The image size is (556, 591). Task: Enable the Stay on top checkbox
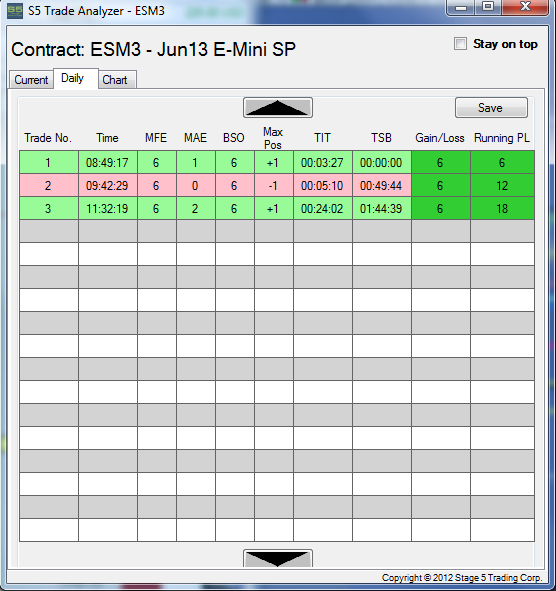tap(460, 44)
